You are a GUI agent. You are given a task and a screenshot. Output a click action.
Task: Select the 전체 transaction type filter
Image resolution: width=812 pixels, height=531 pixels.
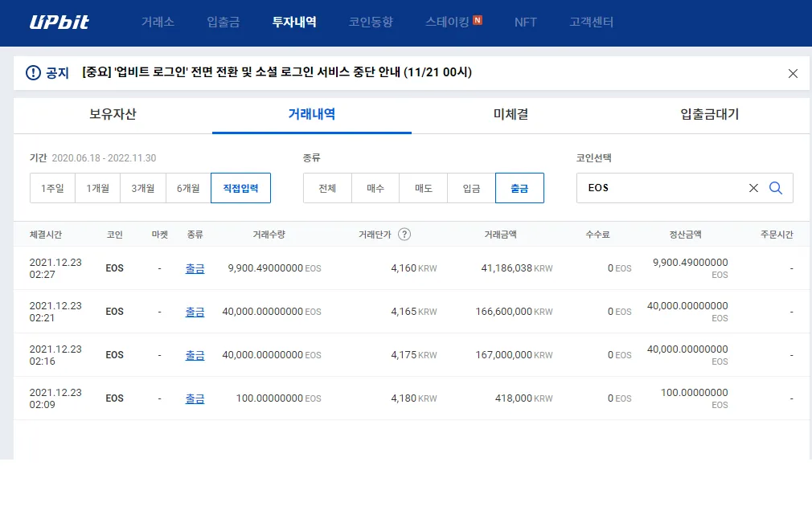[327, 188]
